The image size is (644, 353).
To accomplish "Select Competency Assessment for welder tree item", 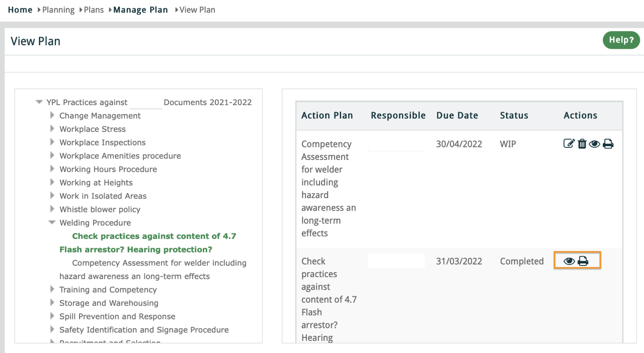I will tap(159, 263).
